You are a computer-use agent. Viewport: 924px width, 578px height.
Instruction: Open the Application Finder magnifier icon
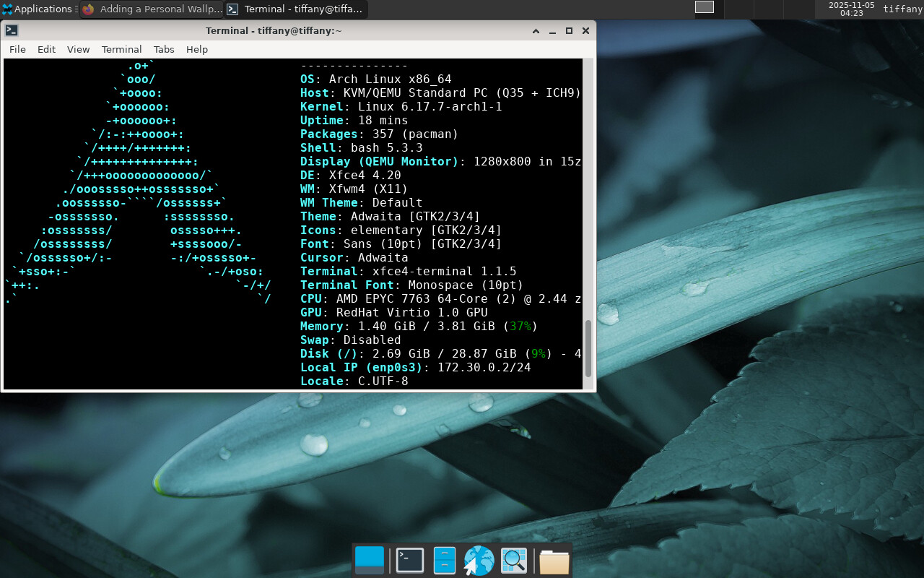[x=514, y=561]
